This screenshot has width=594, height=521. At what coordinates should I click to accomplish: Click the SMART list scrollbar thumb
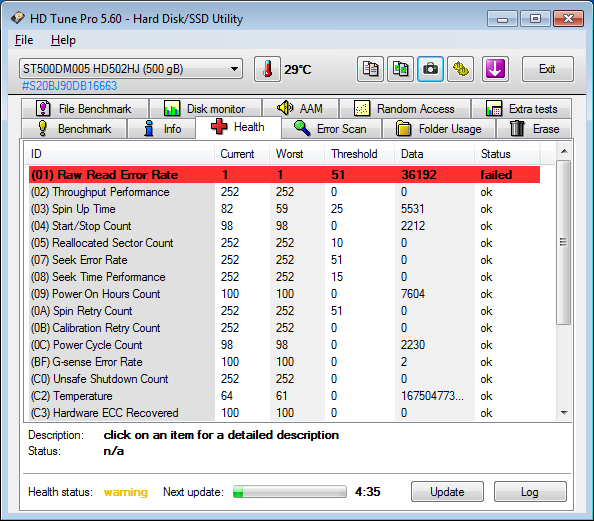[x=564, y=242]
